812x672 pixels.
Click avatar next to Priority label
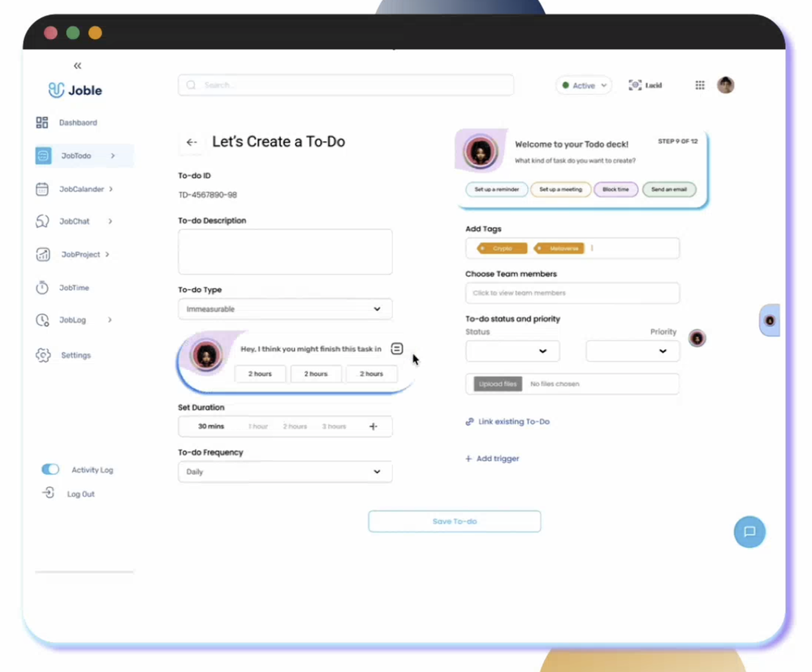[x=697, y=338]
